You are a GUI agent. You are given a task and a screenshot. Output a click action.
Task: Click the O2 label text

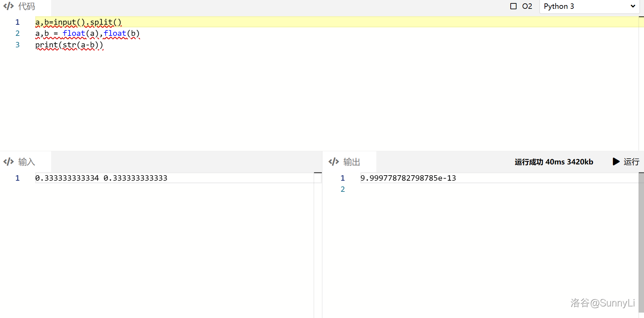coord(527,6)
